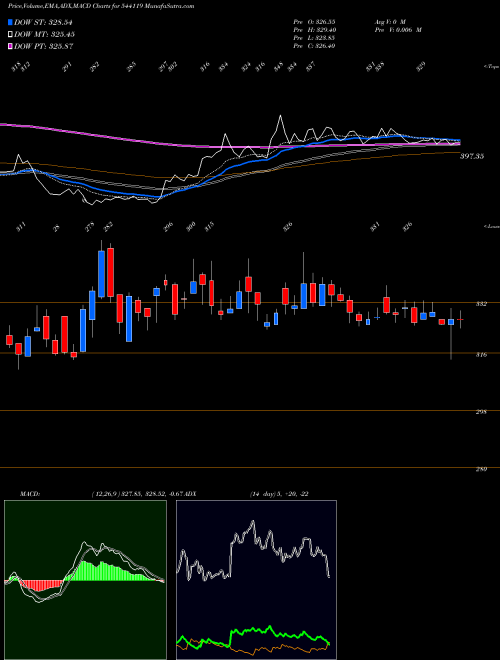Screen dimensions: 500x660
Task: Click the 'DOW MT: 325.45' label
Action: 45,34
